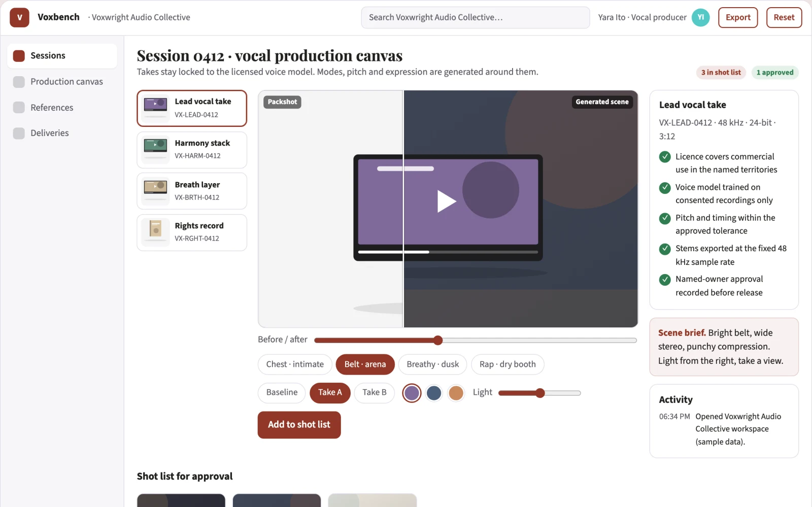Click the check icon beside Pitch and timing
This screenshot has width=812, height=507.
[x=665, y=218]
